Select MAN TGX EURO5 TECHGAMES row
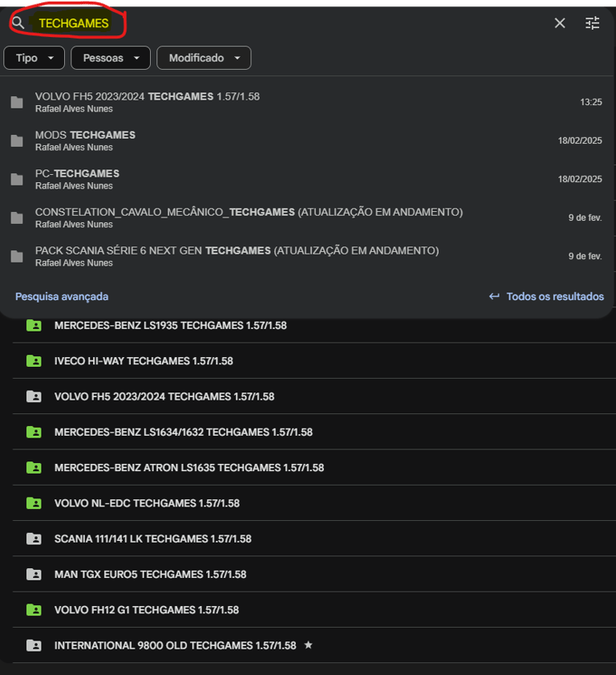Screen dimensions: 616x675 point(314,574)
